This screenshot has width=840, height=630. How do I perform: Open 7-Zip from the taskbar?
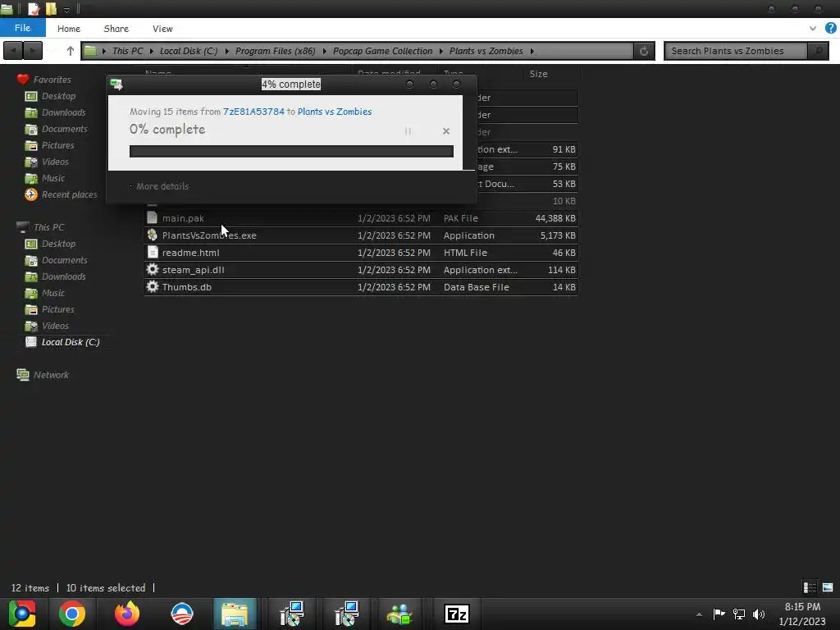(x=456, y=614)
